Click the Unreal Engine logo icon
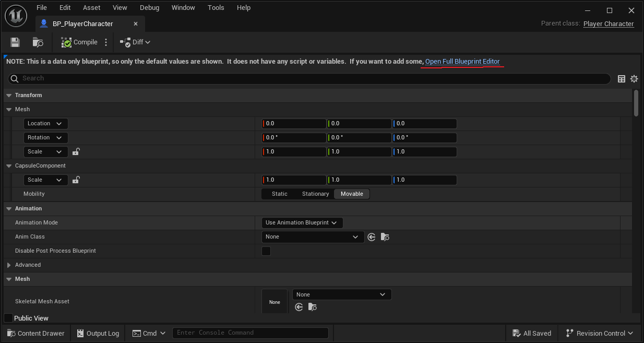644x343 pixels. point(16,16)
